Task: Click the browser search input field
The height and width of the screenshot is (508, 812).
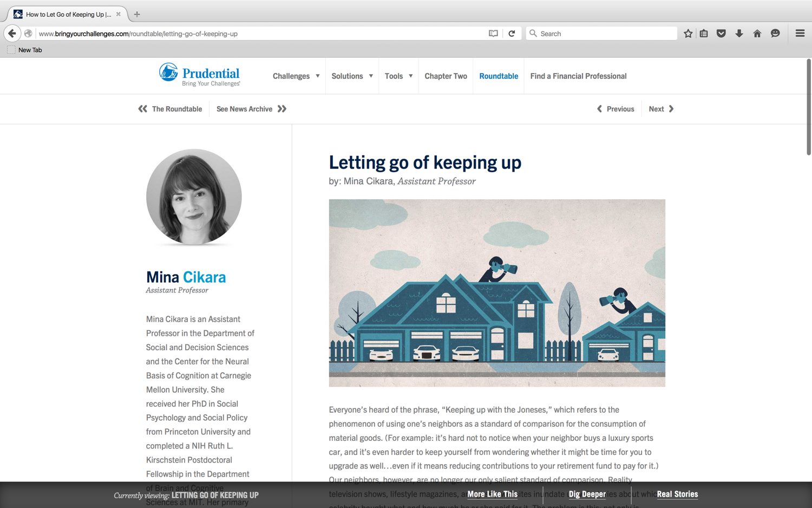Action: tap(601, 34)
